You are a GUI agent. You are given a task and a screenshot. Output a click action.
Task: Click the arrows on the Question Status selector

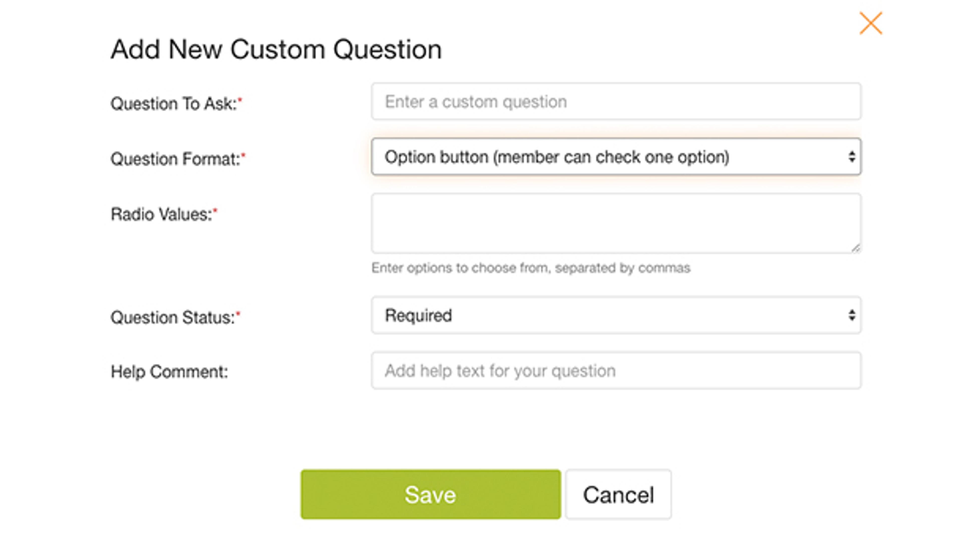click(851, 315)
